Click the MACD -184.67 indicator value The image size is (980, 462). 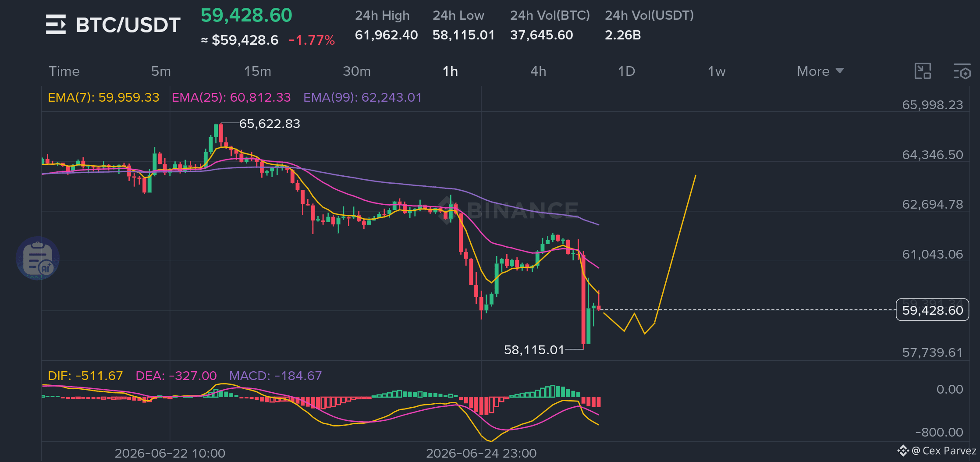[276, 376]
